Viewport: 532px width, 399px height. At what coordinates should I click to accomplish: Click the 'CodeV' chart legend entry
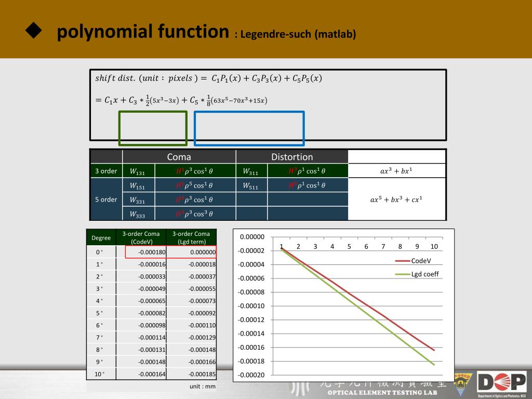pyautogui.click(x=413, y=261)
